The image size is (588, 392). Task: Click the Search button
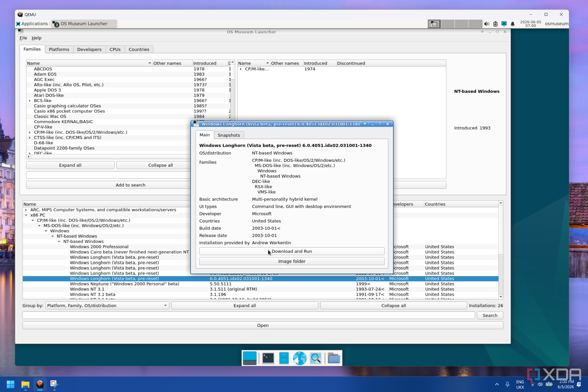490,315
